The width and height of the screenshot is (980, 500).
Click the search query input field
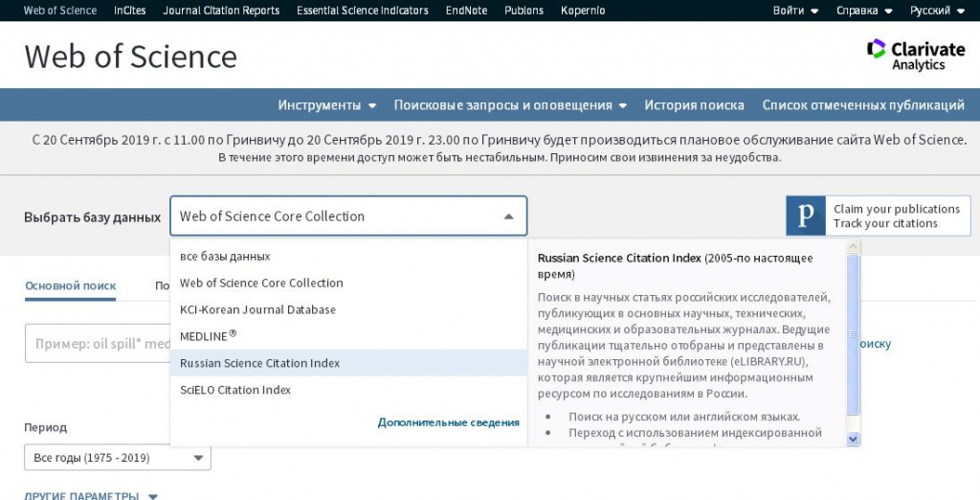pyautogui.click(x=98, y=344)
